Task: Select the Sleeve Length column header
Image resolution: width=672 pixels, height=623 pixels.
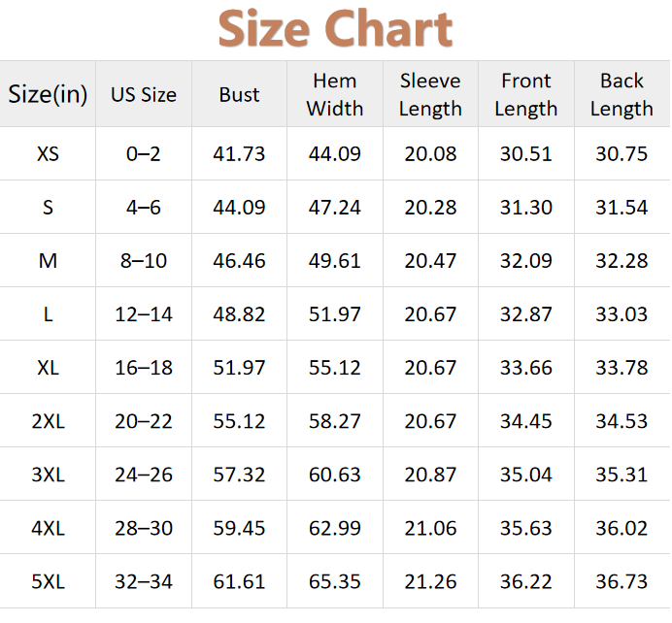Action: coord(430,94)
